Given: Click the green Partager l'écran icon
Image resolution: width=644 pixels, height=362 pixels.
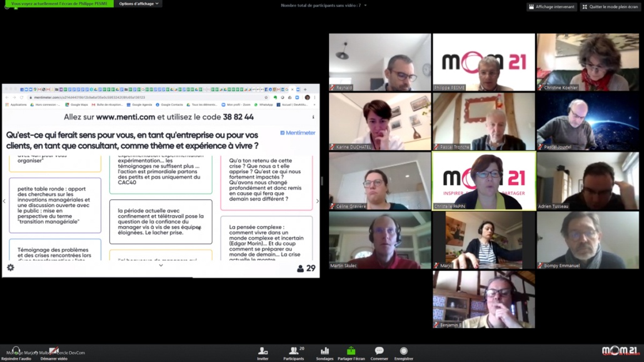Looking at the screenshot, I should [351, 351].
